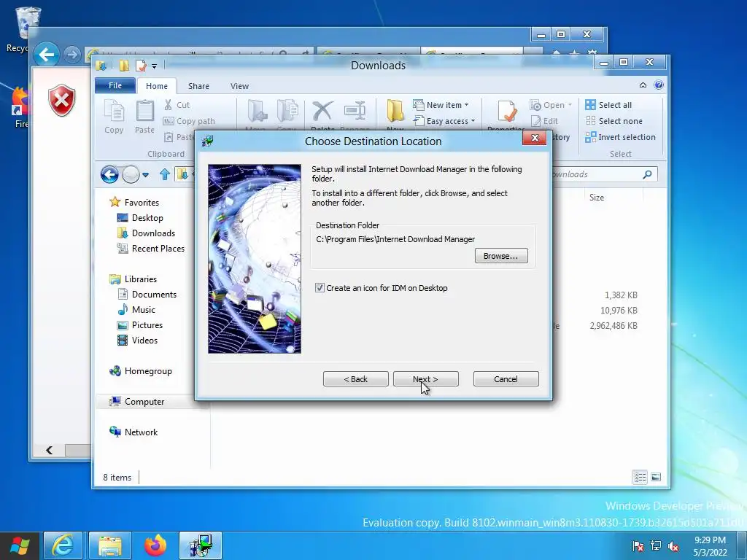Click the properties icon in quick access toolbar
Viewport: 747px width, 560px height.
click(141, 65)
